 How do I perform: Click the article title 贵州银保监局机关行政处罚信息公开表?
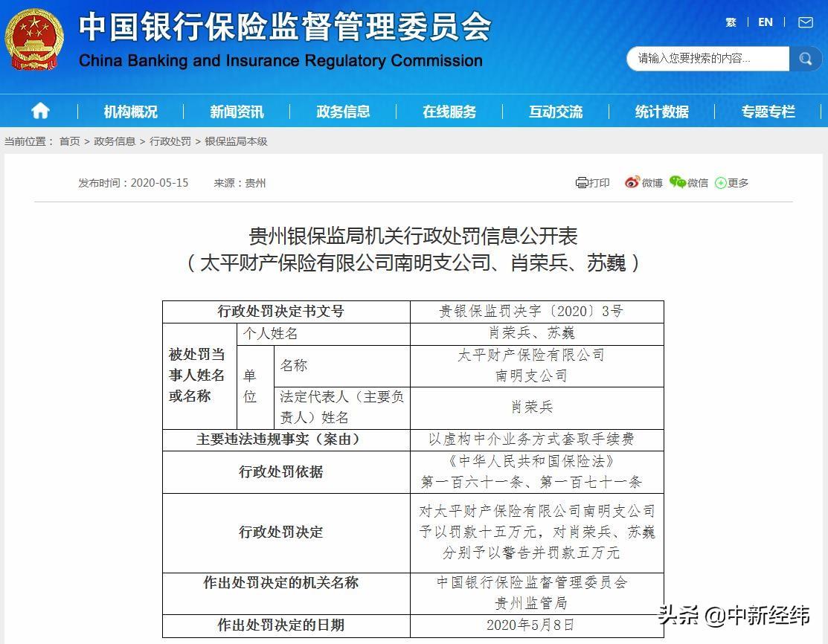coord(414,236)
